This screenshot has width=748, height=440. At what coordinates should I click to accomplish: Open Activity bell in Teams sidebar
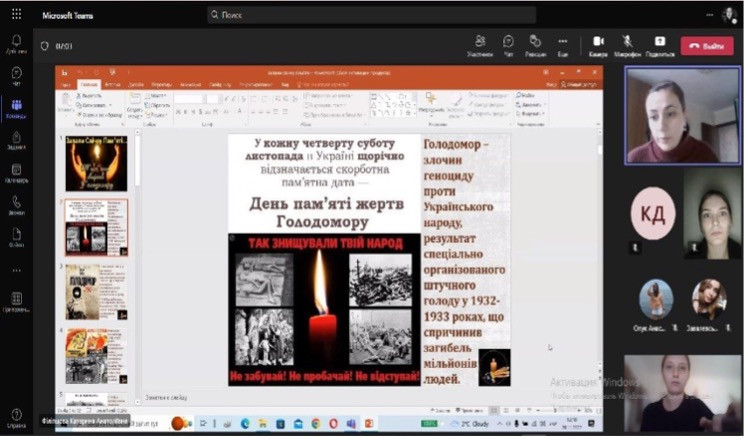(16, 42)
